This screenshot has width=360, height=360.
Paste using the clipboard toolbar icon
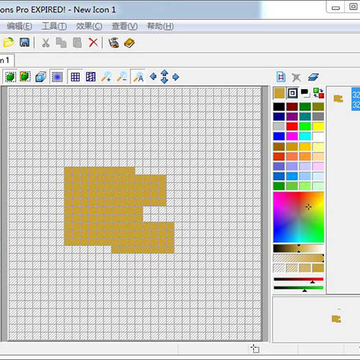point(77,43)
